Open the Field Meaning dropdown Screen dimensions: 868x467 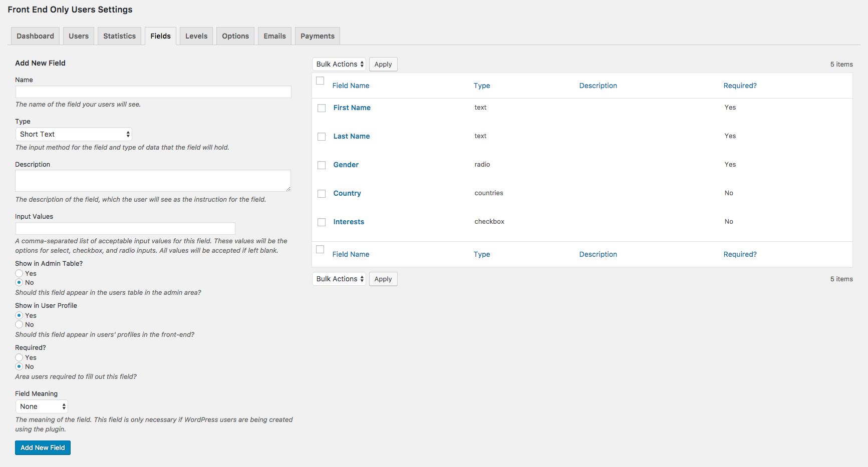point(41,406)
